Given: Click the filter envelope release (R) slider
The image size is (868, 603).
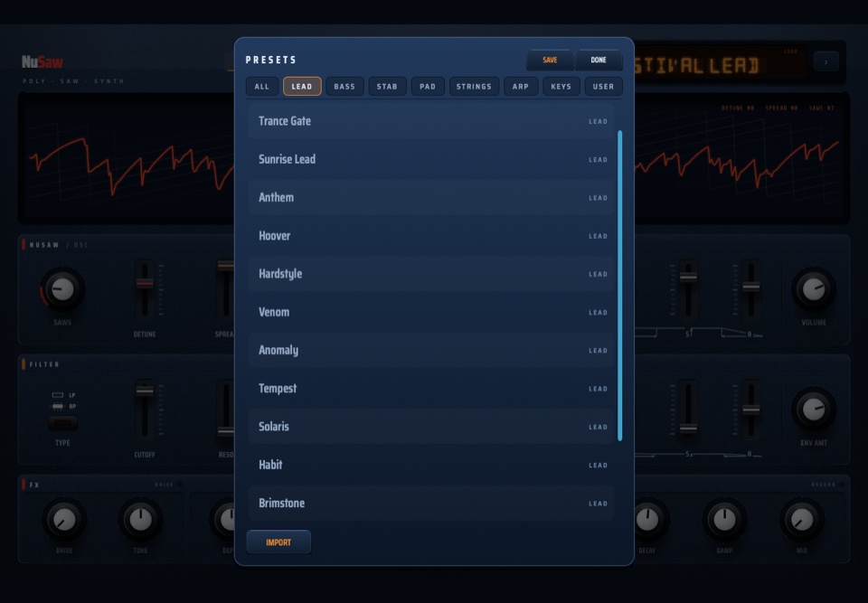Looking at the screenshot, I should (x=750, y=410).
